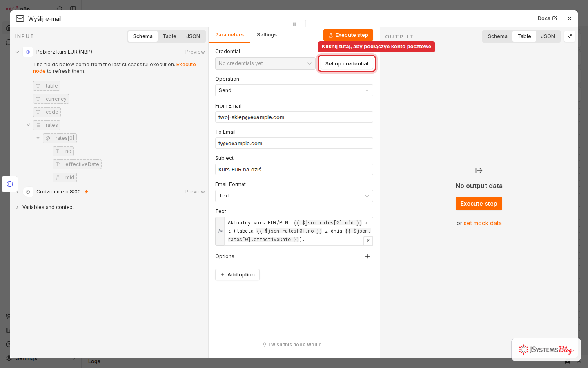The image size is (588, 368).
Task: Open the Settings tab
Action: coord(267,35)
